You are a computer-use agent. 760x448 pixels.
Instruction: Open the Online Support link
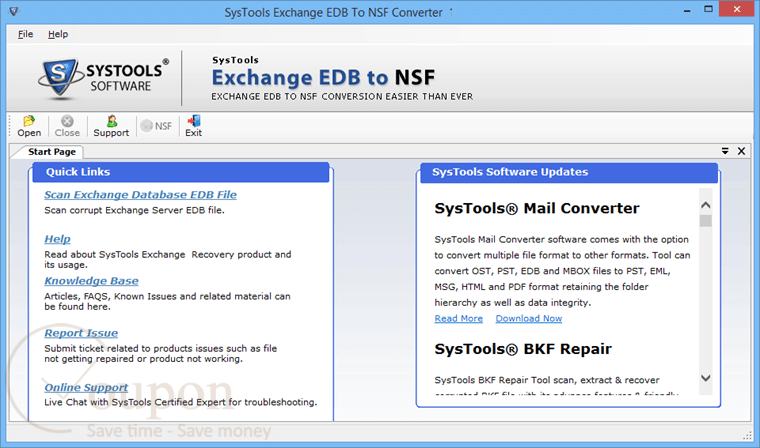click(86, 387)
